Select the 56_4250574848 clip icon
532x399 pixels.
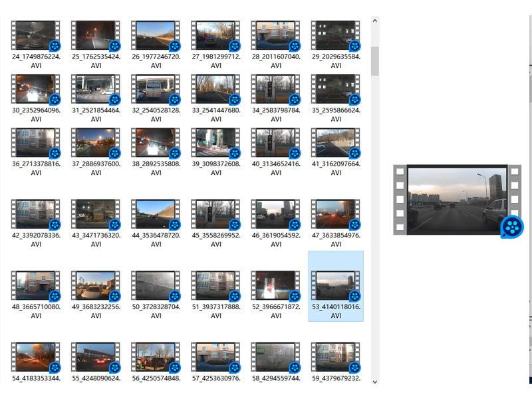156,357
